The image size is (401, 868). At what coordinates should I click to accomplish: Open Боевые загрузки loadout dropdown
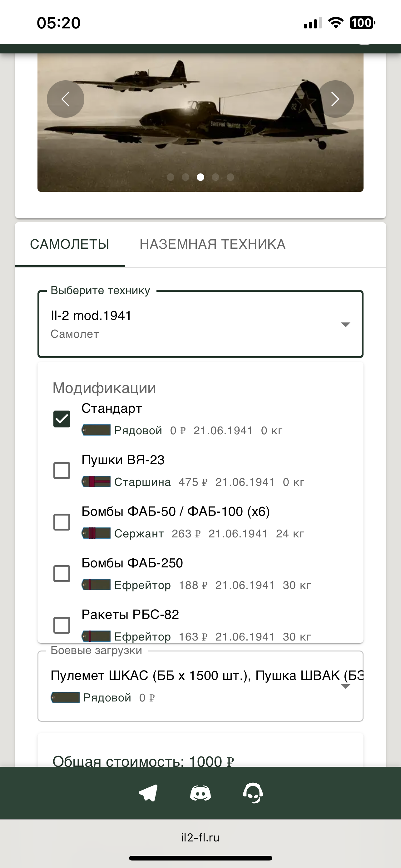point(345,687)
